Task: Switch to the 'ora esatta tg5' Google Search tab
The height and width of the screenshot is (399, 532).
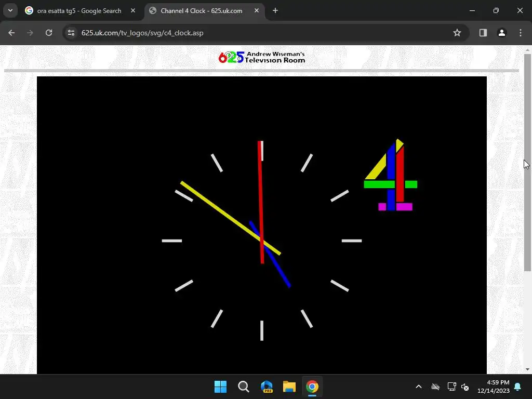Action: 79,11
